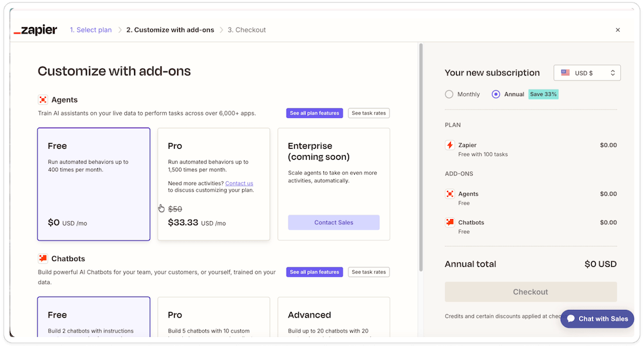Click the Annual total $0 USD amount
644x348 pixels.
pos(600,264)
